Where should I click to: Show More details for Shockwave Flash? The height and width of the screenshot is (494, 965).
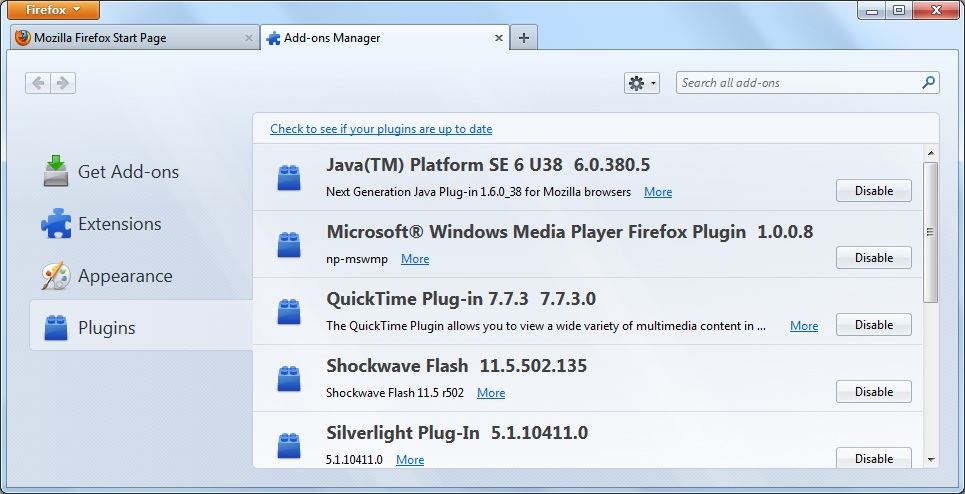point(491,393)
